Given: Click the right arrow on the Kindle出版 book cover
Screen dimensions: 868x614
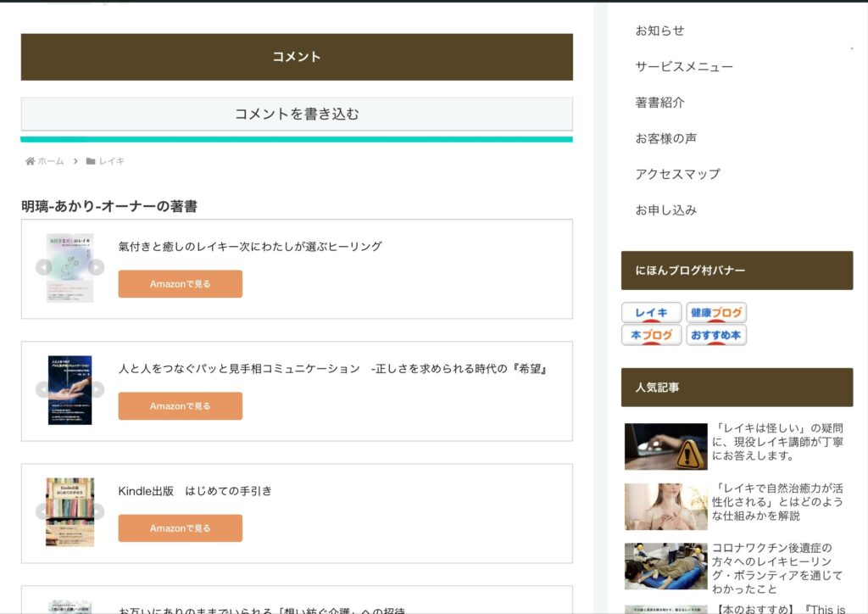Looking at the screenshot, I should click(x=96, y=512).
